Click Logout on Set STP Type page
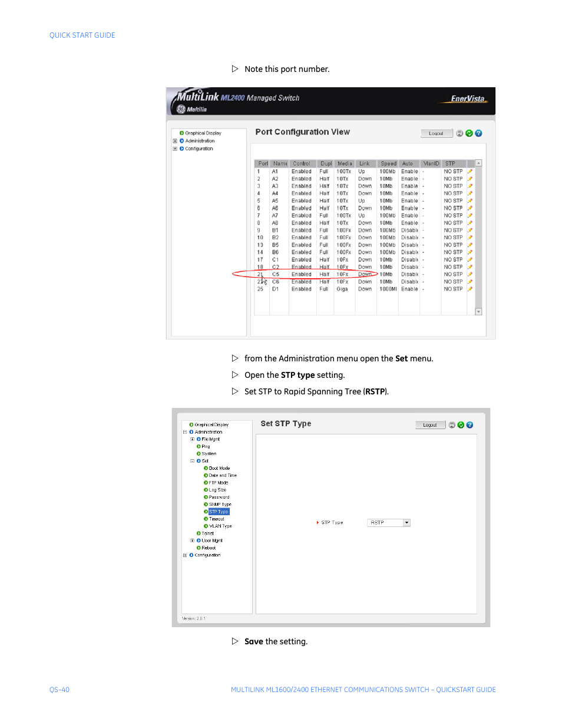This screenshot has width=562, height=728. click(x=430, y=425)
